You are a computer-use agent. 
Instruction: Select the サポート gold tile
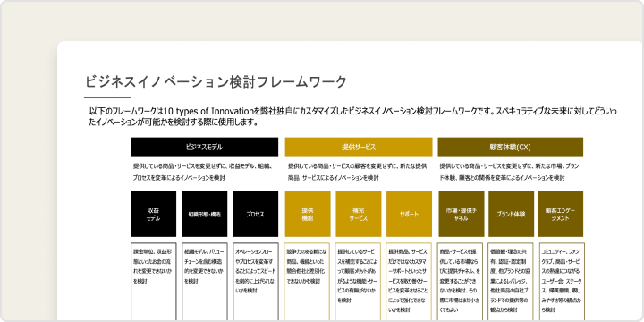409,214
